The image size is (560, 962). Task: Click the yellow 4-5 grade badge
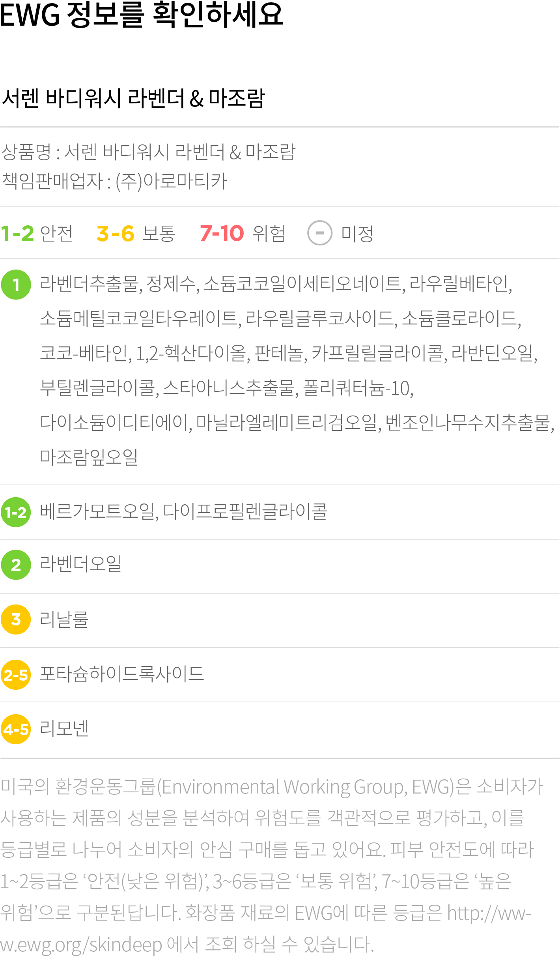coord(16,729)
